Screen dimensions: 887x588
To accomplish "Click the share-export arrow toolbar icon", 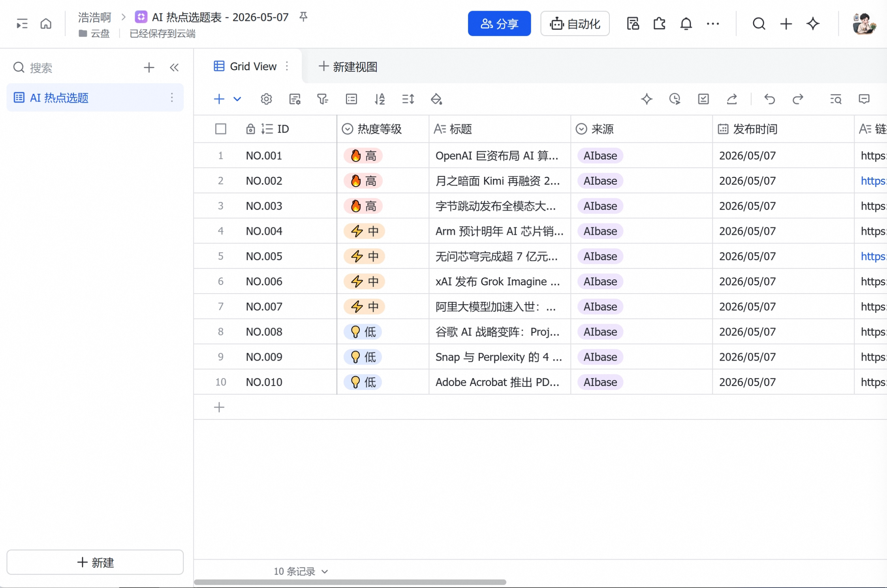I will click(x=732, y=99).
